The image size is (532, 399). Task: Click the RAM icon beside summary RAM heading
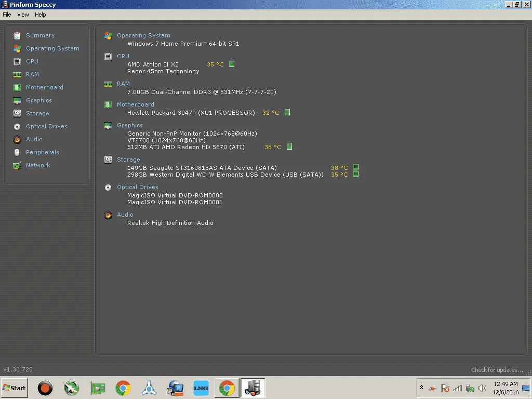108,84
